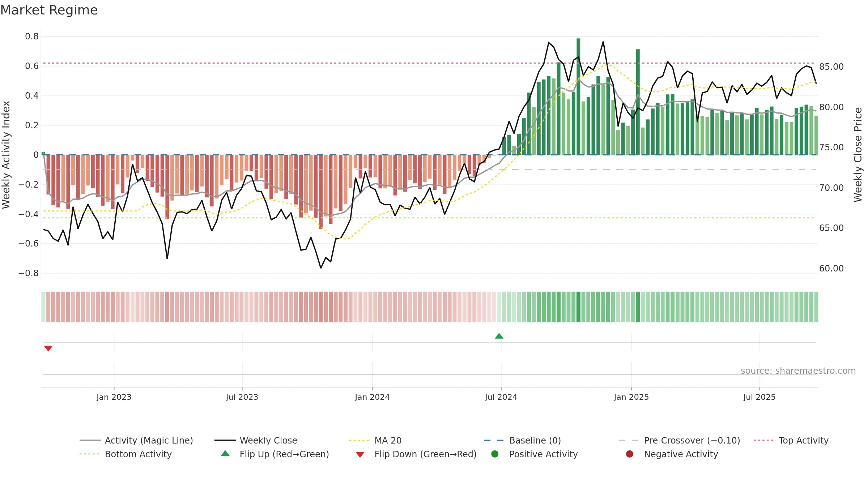Screen dimensions: 868x488
Task: Click the 85.00 price tick label
Action: pyautogui.click(x=831, y=67)
